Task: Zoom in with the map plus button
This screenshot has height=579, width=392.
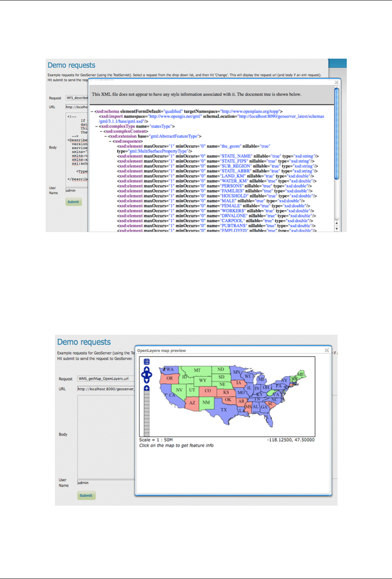Action: pyautogui.click(x=147, y=388)
